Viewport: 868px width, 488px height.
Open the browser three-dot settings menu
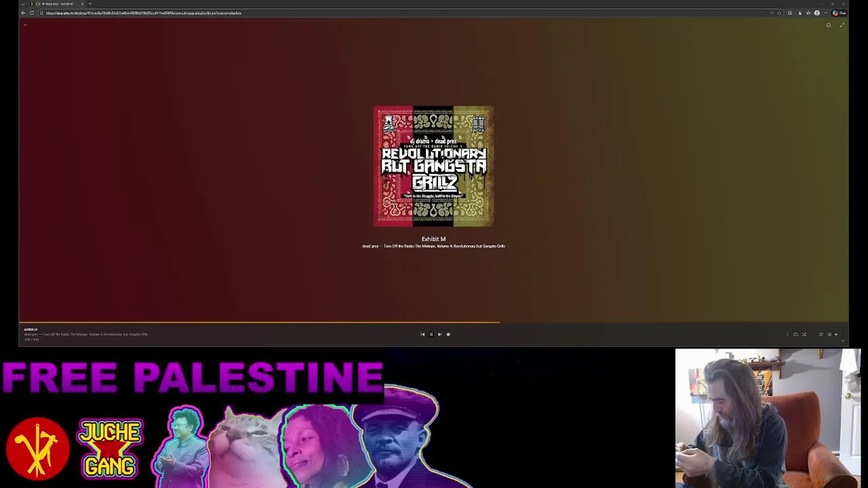pos(825,13)
